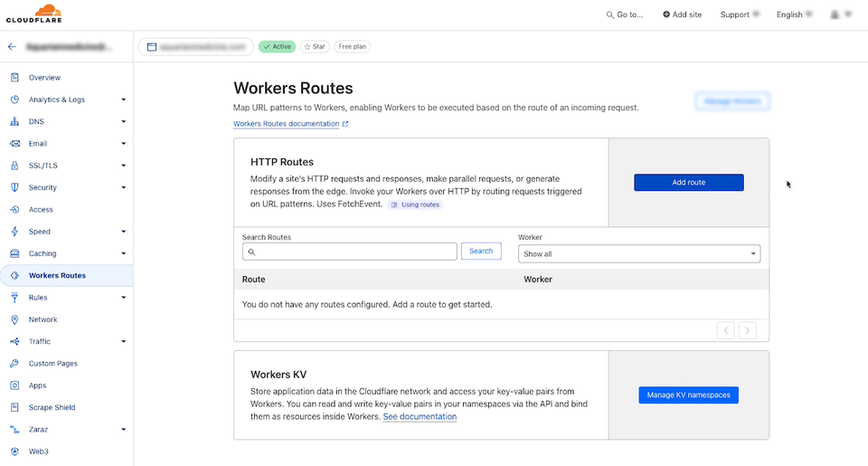This screenshot has height=466, width=868.
Task: Click the Email envelope icon
Action: (15, 144)
